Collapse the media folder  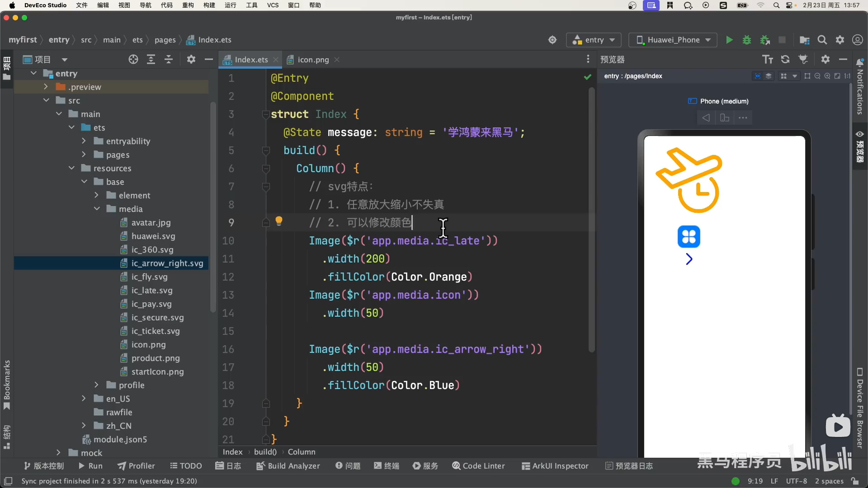point(97,209)
